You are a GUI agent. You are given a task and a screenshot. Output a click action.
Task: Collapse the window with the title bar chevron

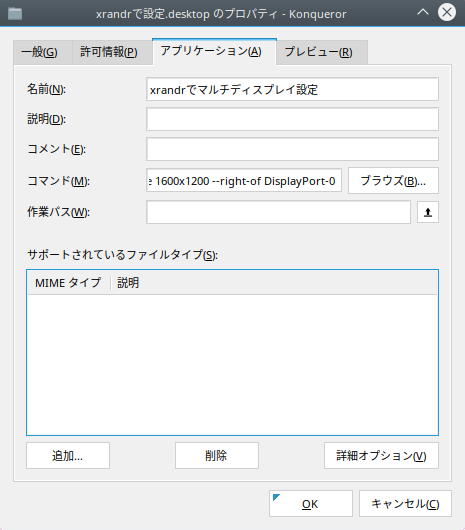(x=423, y=13)
